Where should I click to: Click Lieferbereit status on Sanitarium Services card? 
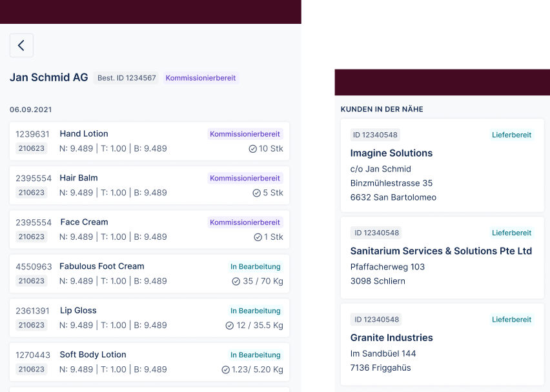[x=511, y=233]
